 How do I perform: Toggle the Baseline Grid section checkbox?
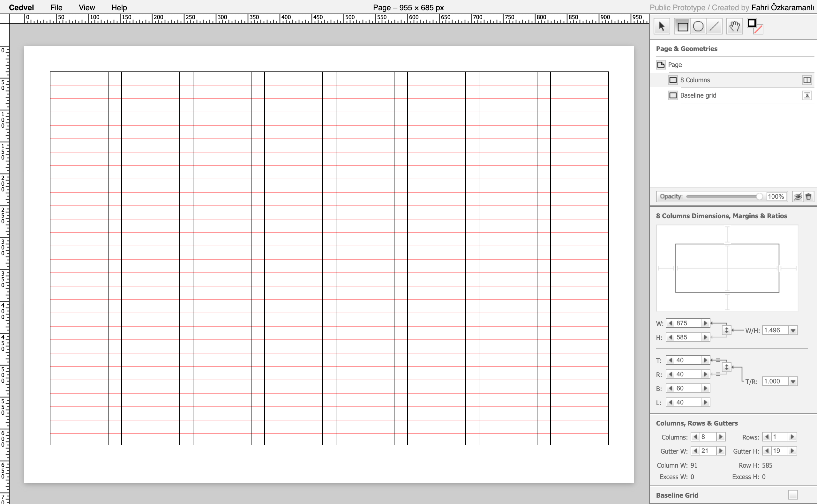click(x=793, y=495)
